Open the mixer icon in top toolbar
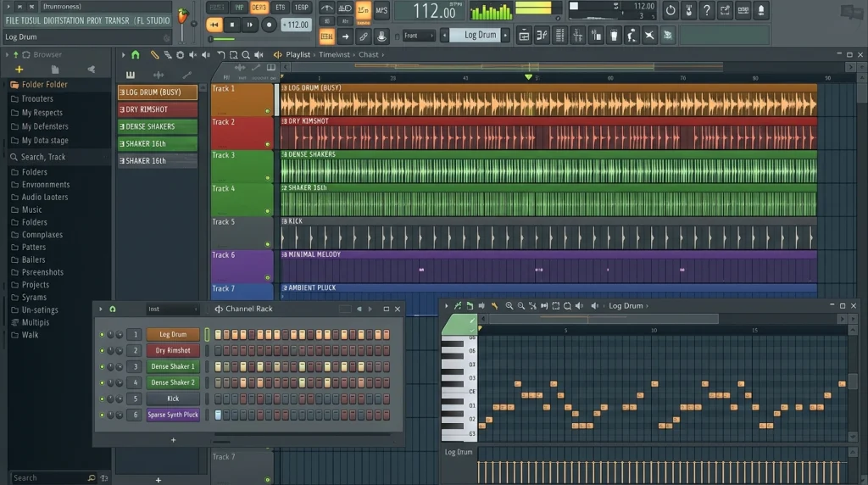Image resolution: width=868 pixels, height=485 pixels. pos(577,36)
